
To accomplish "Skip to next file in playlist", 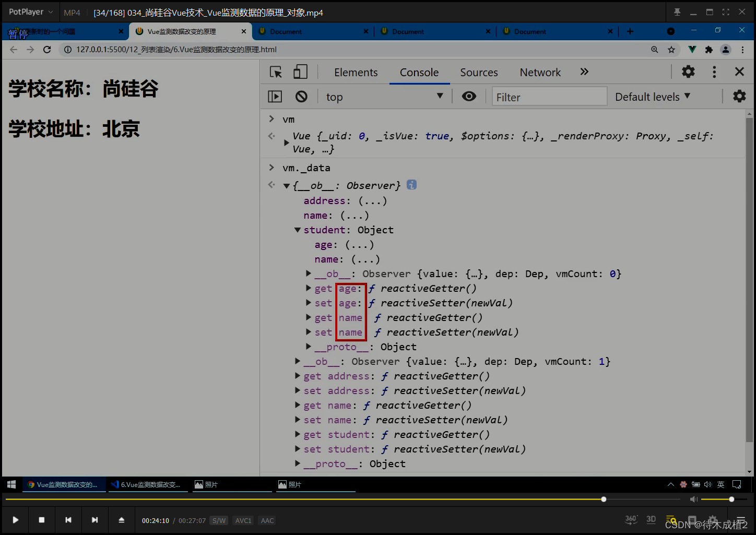I will click(95, 520).
